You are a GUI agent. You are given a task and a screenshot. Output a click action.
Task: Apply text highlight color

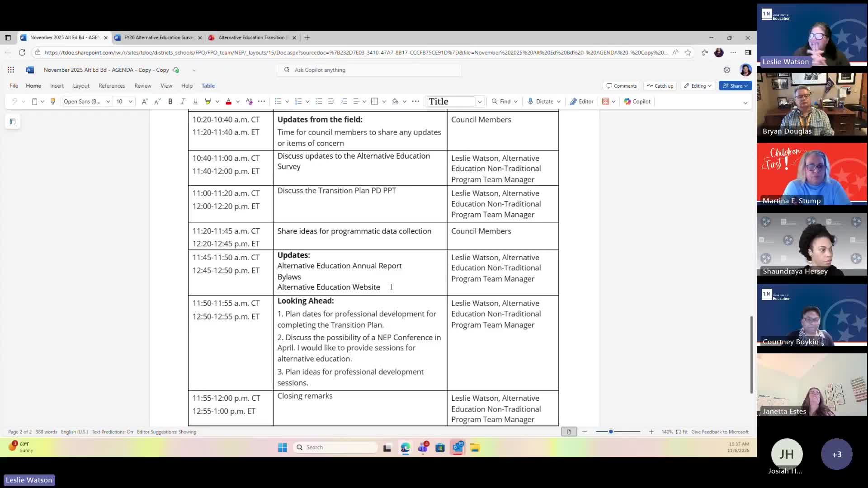(208, 102)
